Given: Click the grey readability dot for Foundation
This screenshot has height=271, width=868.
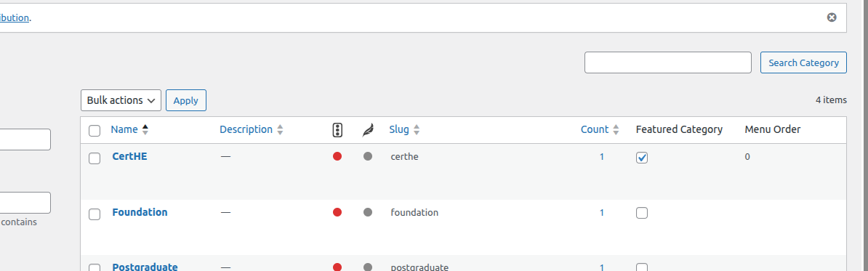Looking at the screenshot, I should (x=368, y=212).
